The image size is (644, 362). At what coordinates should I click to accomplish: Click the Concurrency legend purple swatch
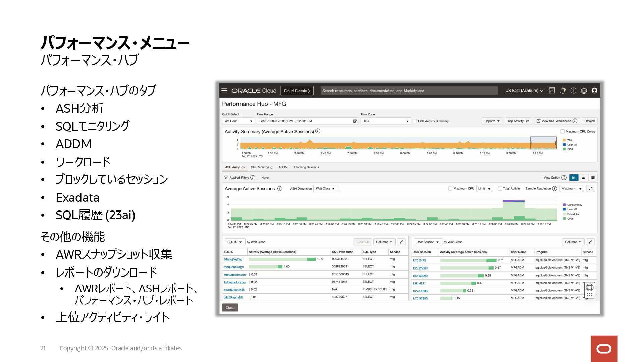click(x=564, y=205)
